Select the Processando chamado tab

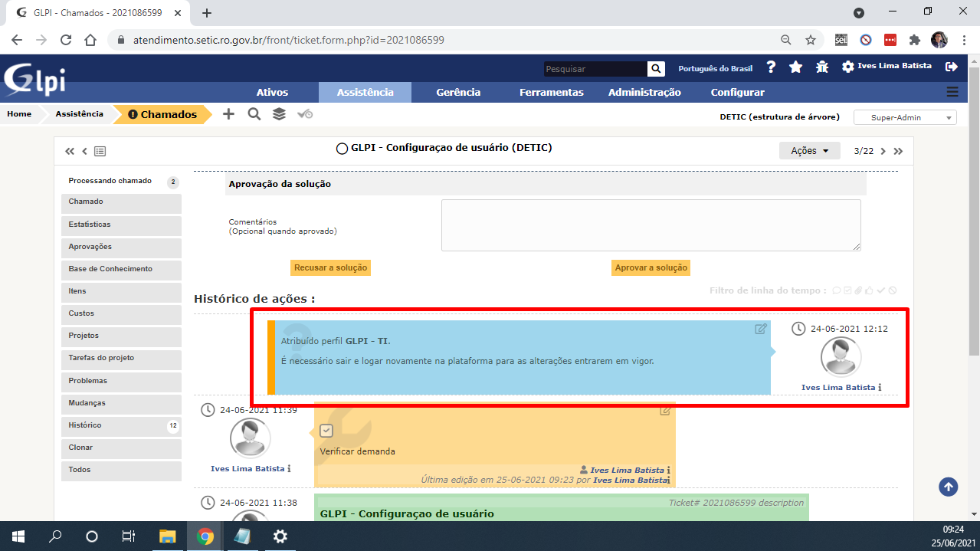(x=121, y=181)
